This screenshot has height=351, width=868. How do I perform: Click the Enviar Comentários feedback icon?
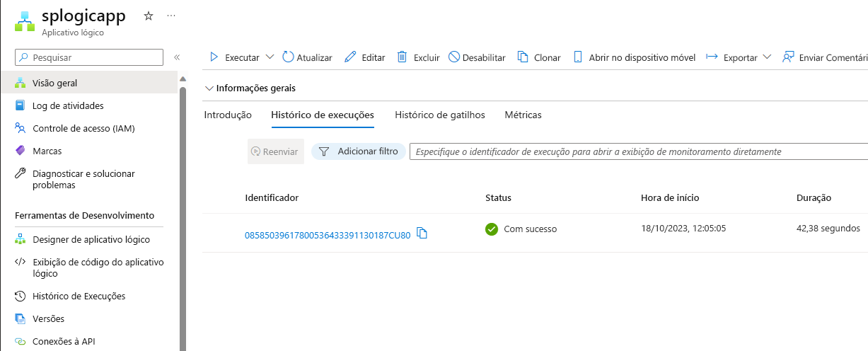pyautogui.click(x=787, y=57)
